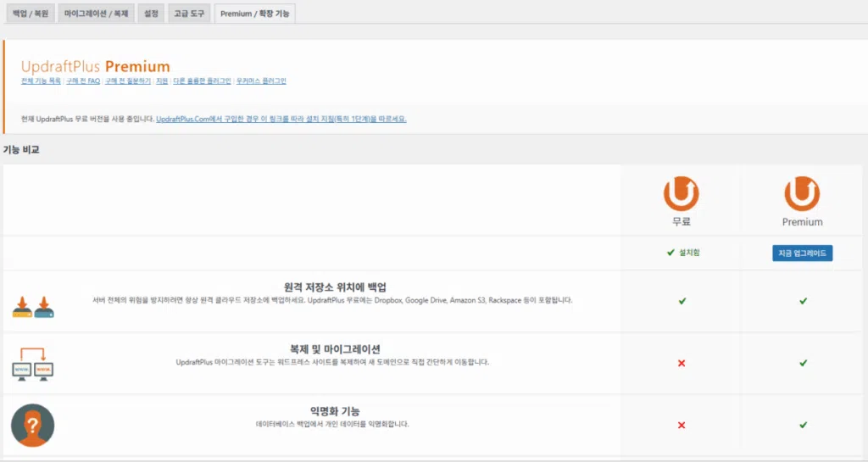Follow the 구매 전 FAQ link
The width and height of the screenshot is (868, 462).
pyautogui.click(x=83, y=81)
